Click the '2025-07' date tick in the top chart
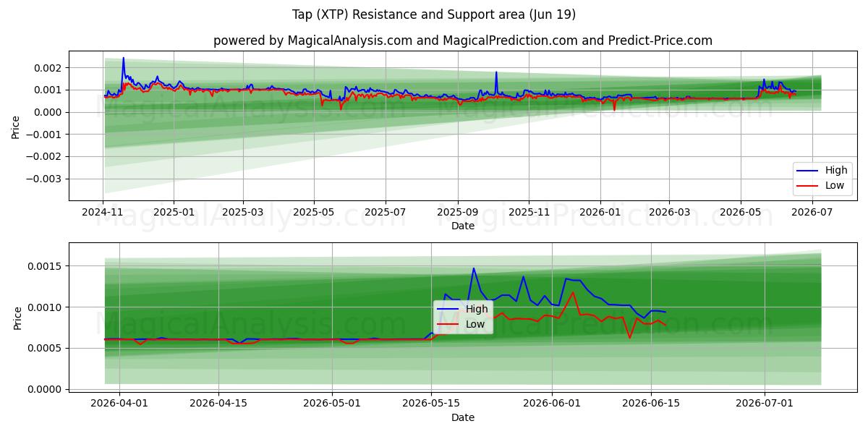868x434 pixels. [384, 213]
